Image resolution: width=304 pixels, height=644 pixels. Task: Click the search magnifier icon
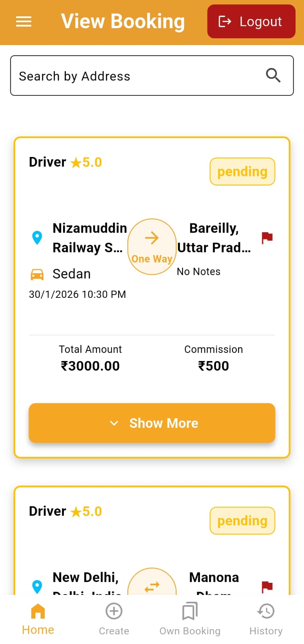coord(273,75)
